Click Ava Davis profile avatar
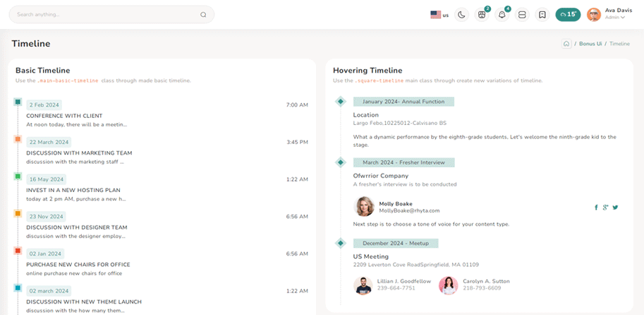Image resolution: width=644 pixels, height=315 pixels. point(594,14)
